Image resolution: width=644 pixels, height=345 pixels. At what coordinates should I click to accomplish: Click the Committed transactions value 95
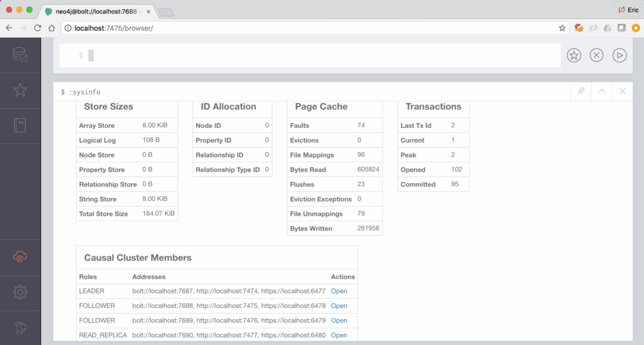pos(455,184)
